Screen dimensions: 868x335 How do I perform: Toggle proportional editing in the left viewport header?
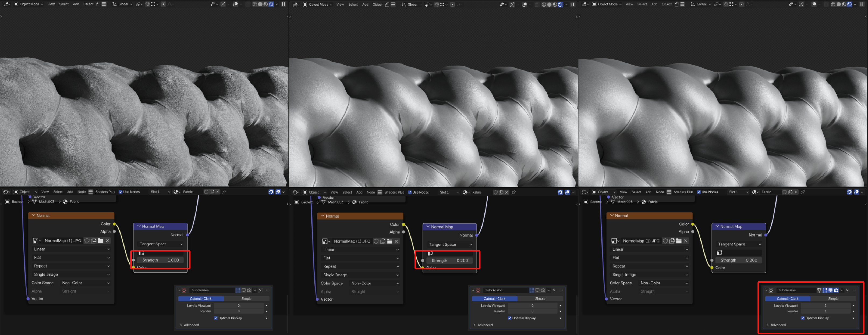pyautogui.click(x=163, y=4)
